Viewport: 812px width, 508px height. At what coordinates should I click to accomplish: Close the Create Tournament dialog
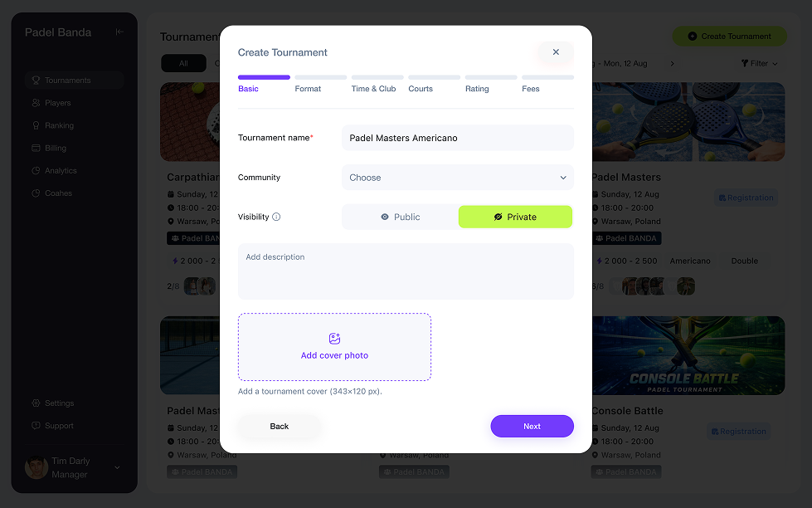coord(556,52)
